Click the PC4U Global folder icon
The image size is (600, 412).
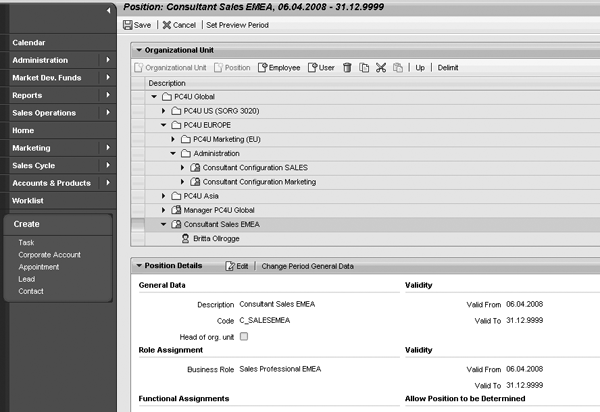[x=166, y=97]
